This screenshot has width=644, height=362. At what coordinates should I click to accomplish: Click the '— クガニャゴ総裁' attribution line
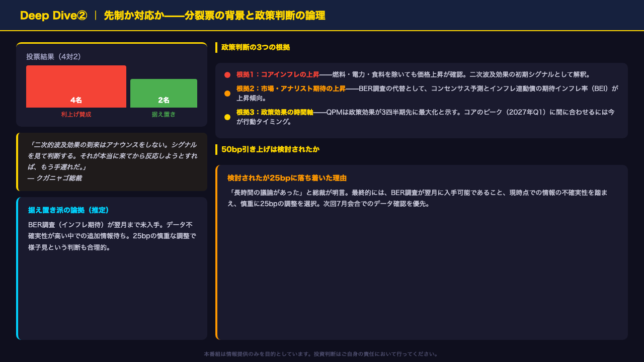[x=55, y=178]
